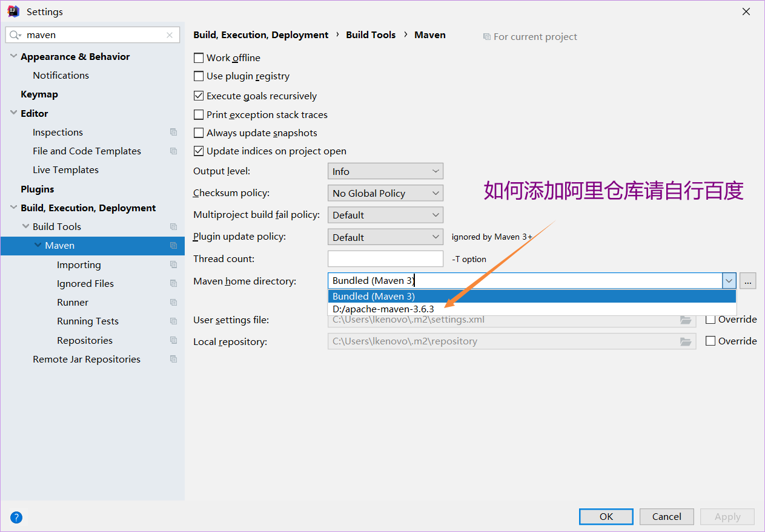The image size is (765, 532).
Task: Click the project-level icon beside Repositories
Action: (174, 340)
